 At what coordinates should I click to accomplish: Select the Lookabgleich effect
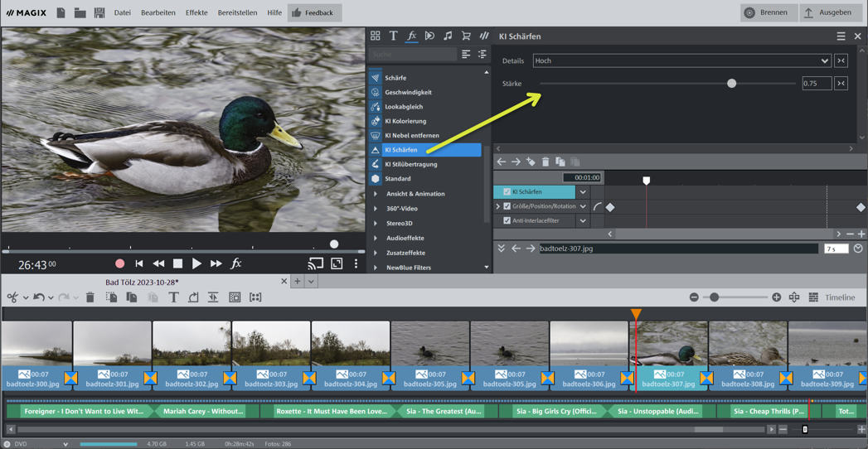coord(404,106)
